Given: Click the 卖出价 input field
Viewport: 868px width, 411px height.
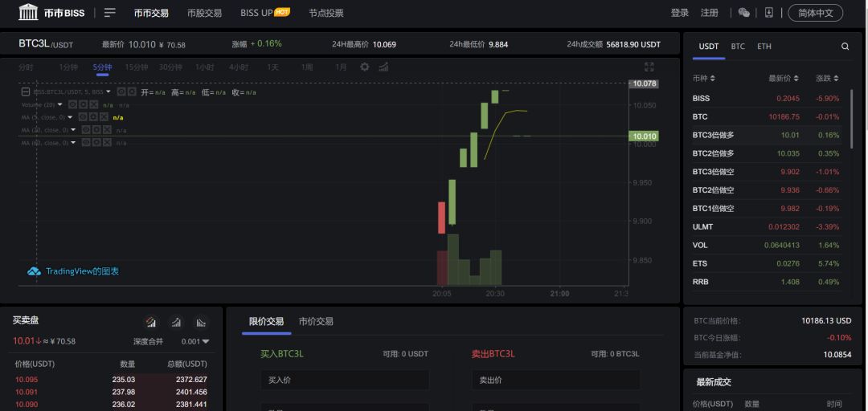Looking at the screenshot, I should 556,380.
